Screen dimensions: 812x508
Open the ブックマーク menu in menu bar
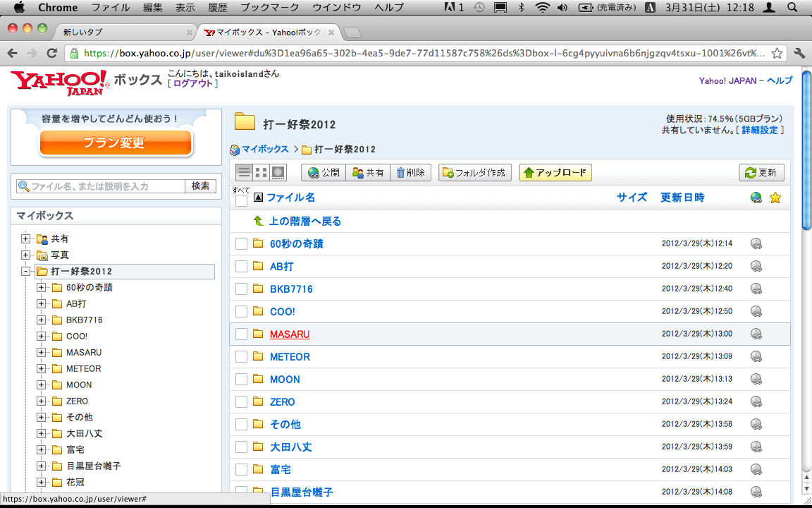270,7
